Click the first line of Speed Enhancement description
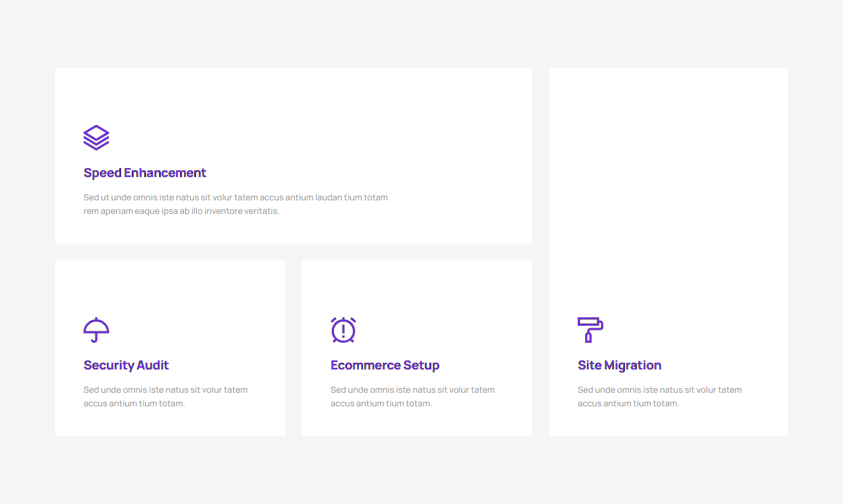The width and height of the screenshot is (843, 504). [235, 198]
